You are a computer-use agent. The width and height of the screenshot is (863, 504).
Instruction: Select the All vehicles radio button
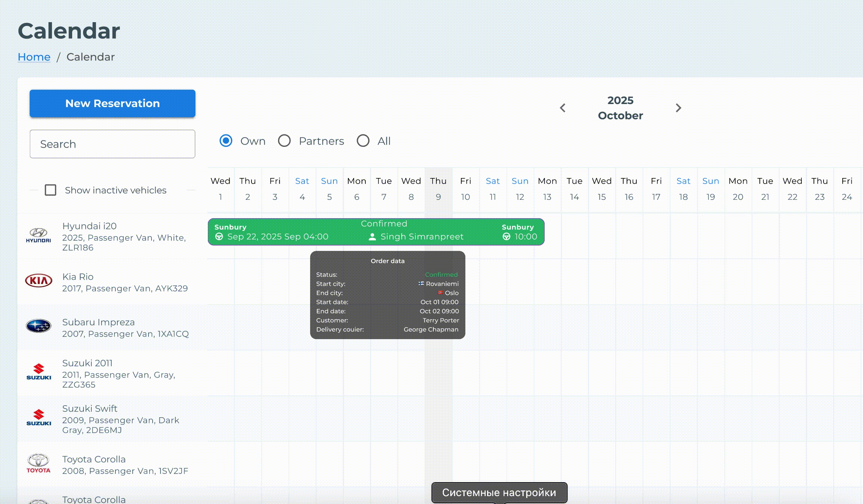(363, 141)
